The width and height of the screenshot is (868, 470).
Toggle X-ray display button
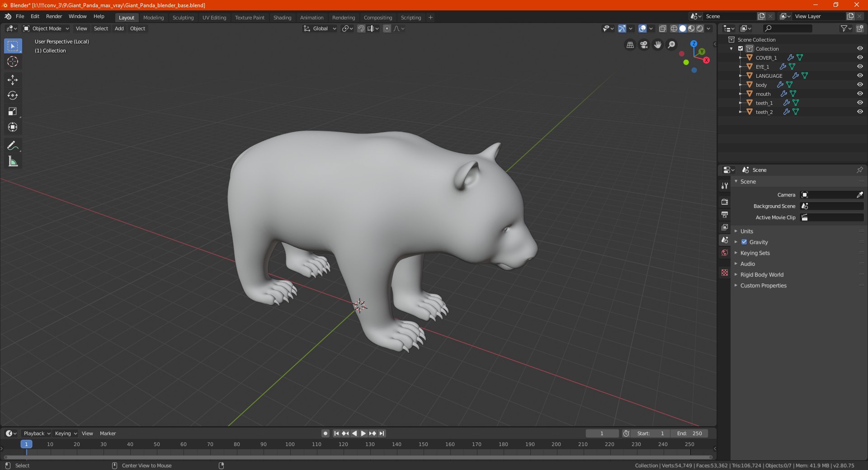662,28
